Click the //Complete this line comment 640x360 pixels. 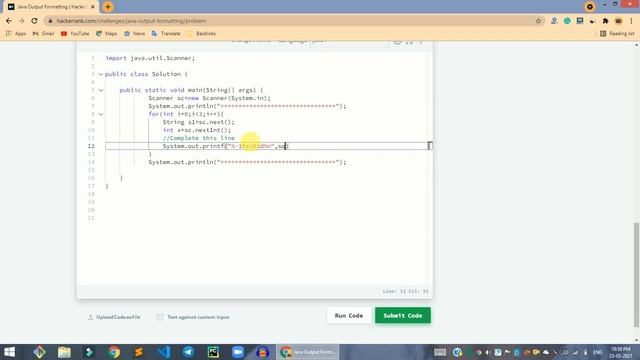coord(199,138)
